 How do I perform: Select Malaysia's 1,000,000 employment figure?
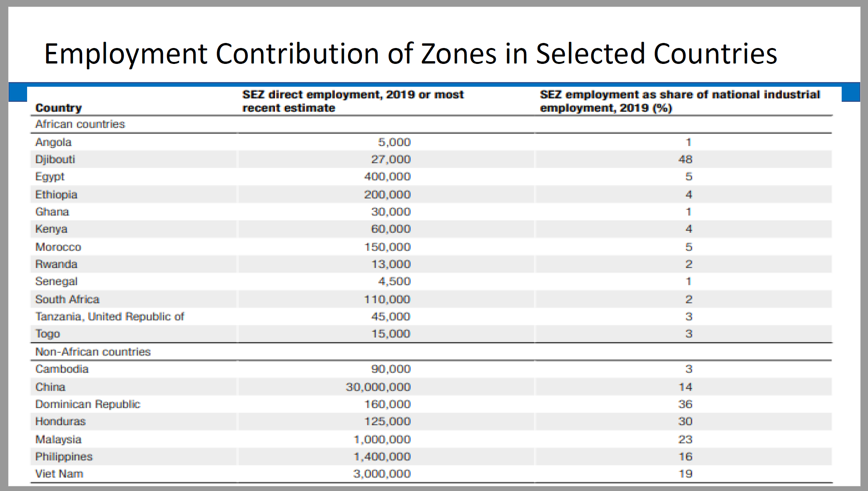[x=382, y=439]
